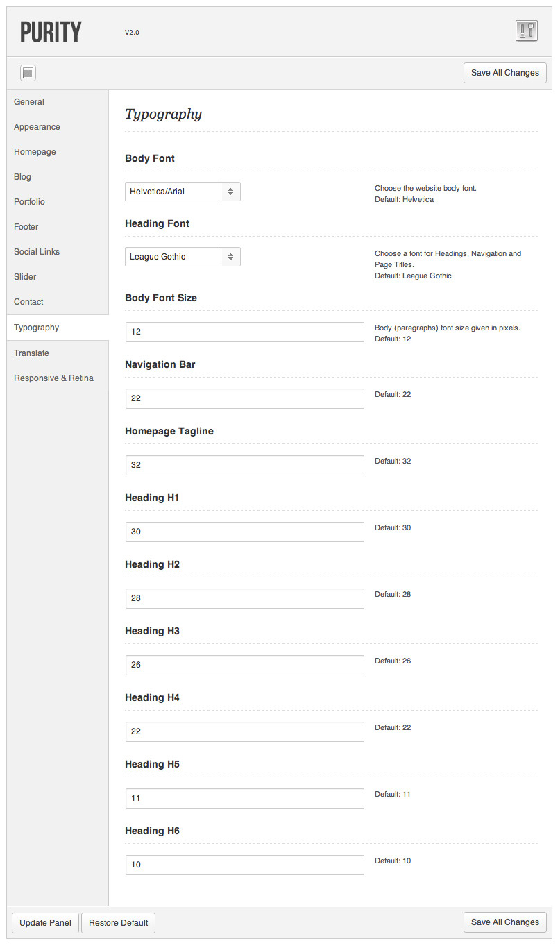Click the expand-all sections icon
This screenshot has height=948, width=560.
click(x=28, y=73)
